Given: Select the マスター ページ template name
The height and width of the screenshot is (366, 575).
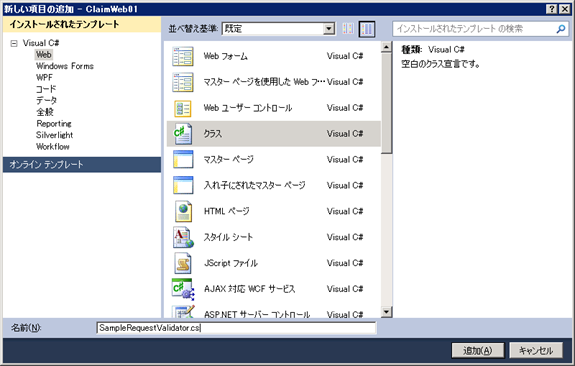Looking at the screenshot, I should [228, 160].
